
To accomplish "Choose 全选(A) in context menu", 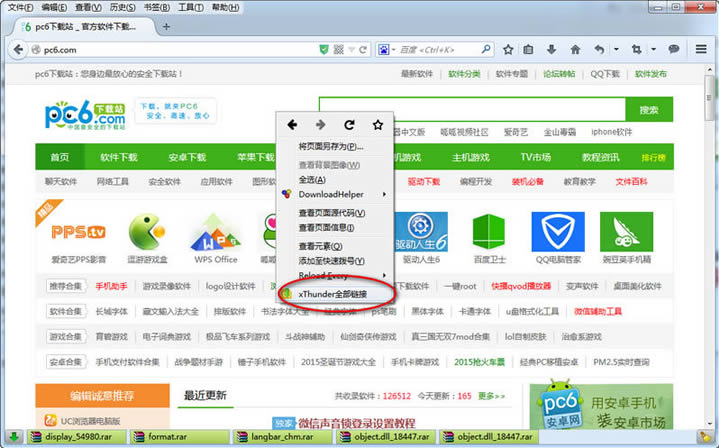I will [x=335, y=180].
